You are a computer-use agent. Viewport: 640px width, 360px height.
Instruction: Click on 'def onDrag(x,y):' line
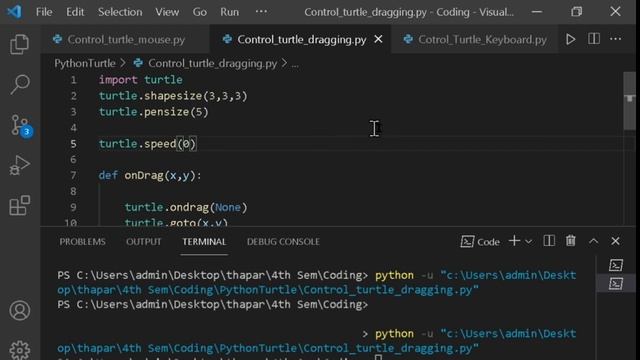(x=150, y=176)
